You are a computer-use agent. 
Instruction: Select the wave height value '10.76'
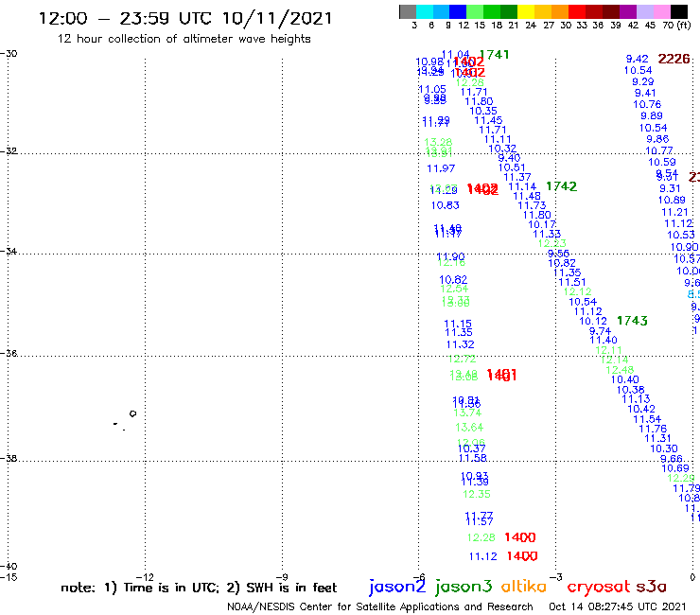647,104
